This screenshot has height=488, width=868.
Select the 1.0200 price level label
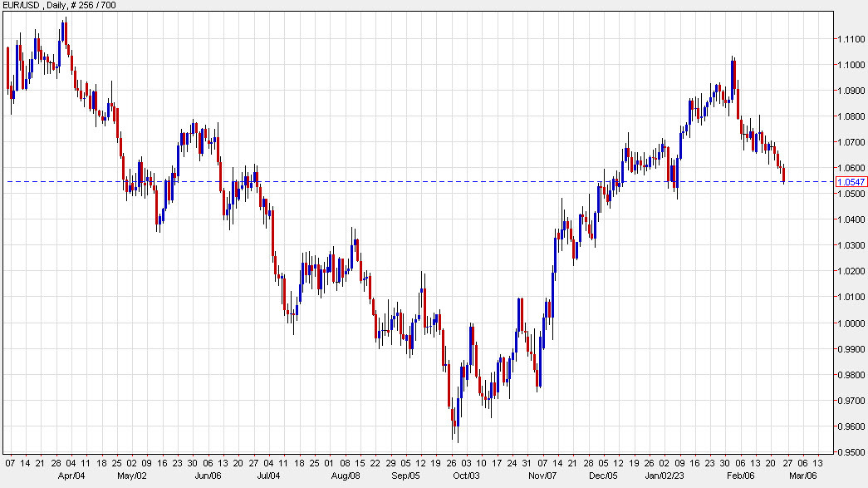(x=851, y=271)
